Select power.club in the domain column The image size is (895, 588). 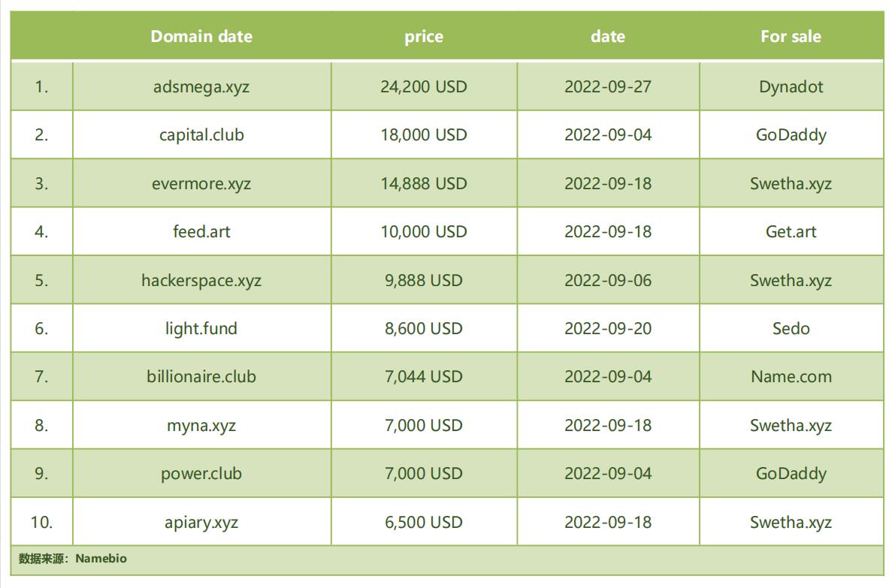(x=201, y=473)
